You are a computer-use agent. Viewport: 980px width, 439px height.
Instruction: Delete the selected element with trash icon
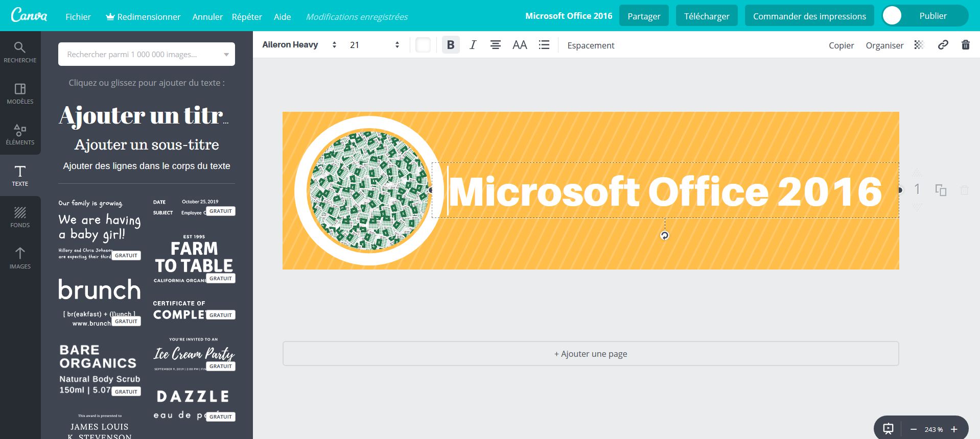[965, 45]
